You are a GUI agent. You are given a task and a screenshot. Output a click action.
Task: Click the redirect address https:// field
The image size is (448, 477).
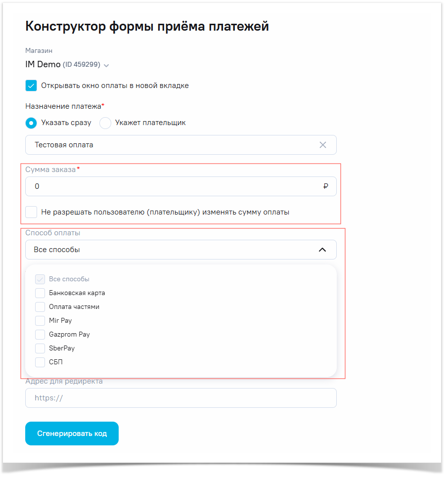(x=180, y=398)
